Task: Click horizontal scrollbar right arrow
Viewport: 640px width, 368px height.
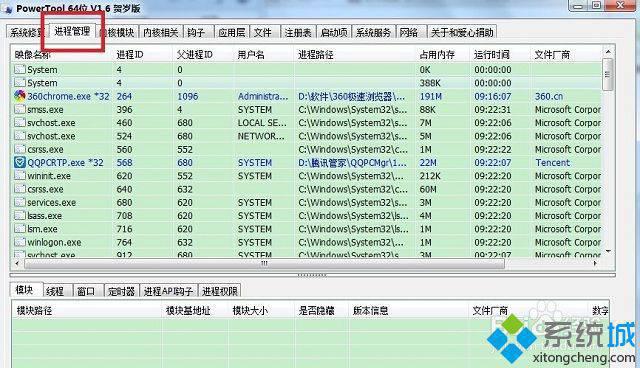Action: 595,264
